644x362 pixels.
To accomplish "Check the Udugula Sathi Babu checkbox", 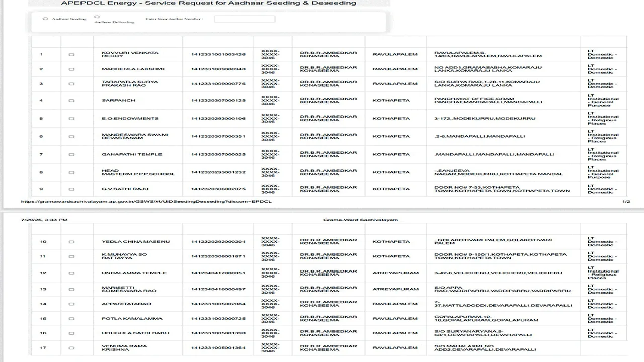I will [71, 333].
